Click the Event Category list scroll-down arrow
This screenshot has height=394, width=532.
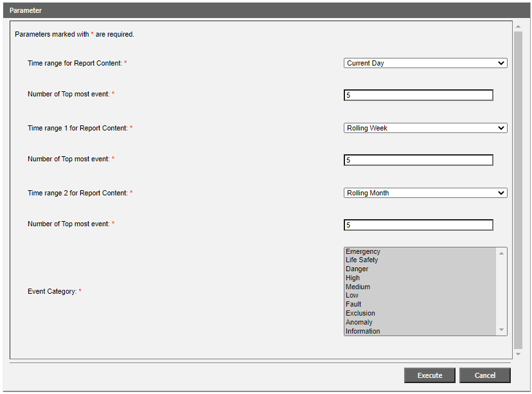(x=501, y=330)
